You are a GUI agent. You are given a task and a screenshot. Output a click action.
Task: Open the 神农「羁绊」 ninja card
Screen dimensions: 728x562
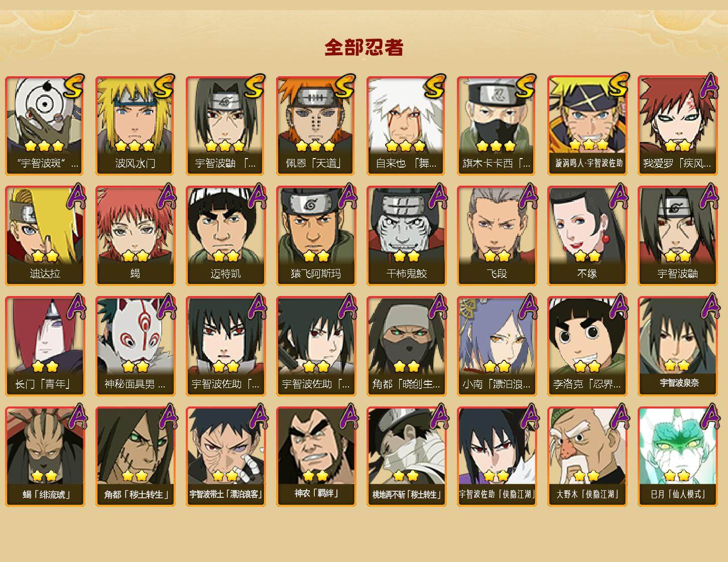(316, 457)
